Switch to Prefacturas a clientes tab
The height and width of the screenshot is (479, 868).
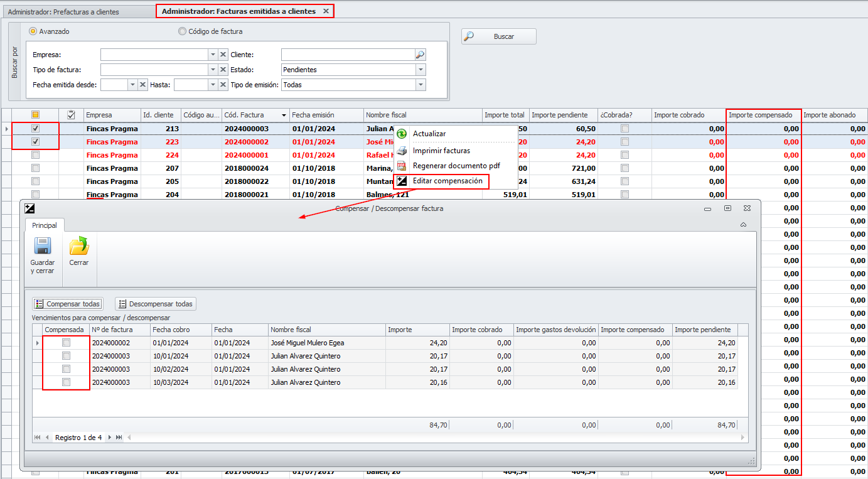tap(63, 12)
